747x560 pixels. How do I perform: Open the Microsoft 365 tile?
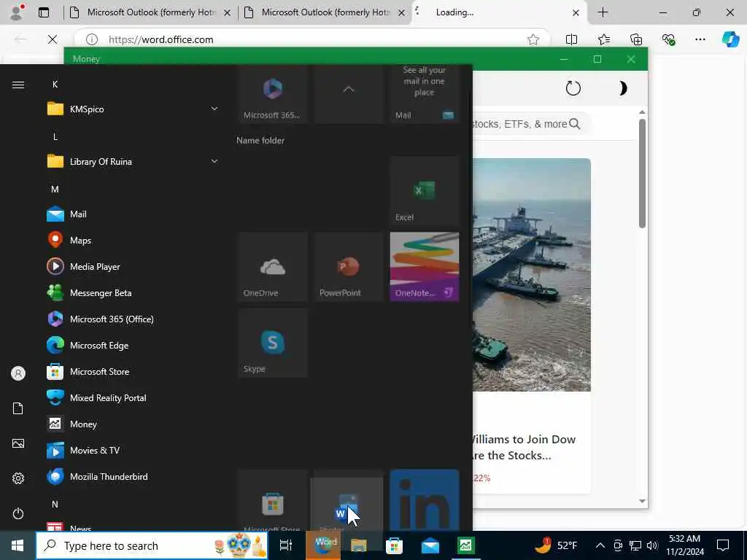pyautogui.click(x=273, y=94)
